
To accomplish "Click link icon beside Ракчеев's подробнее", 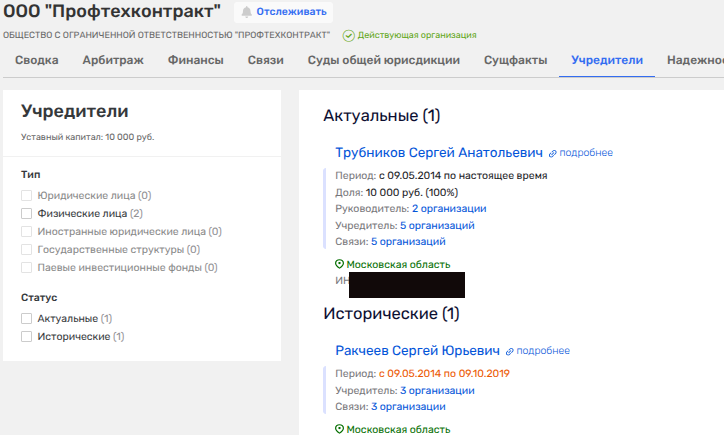I will click(x=509, y=351).
